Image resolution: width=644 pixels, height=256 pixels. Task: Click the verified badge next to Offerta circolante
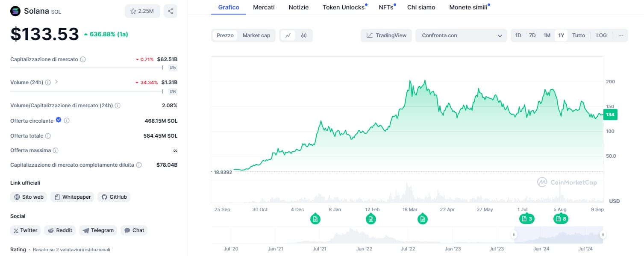click(x=59, y=121)
